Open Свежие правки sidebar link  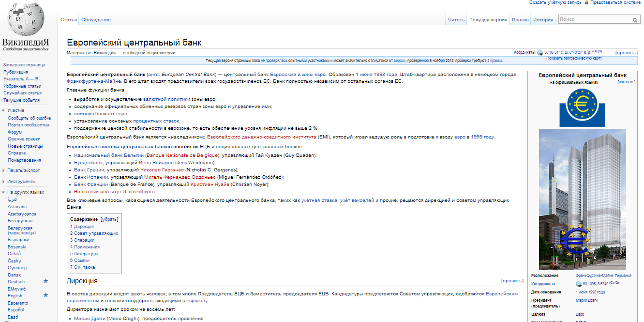24,139
